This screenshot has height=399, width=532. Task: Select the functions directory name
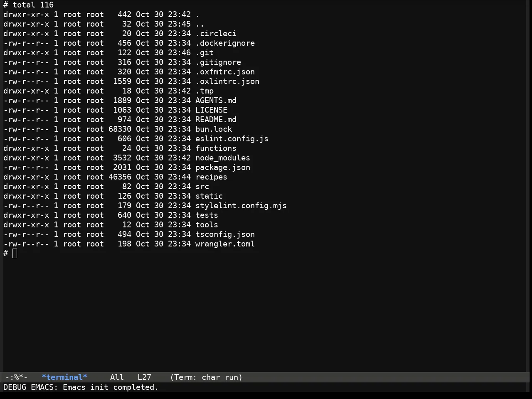[216, 148]
